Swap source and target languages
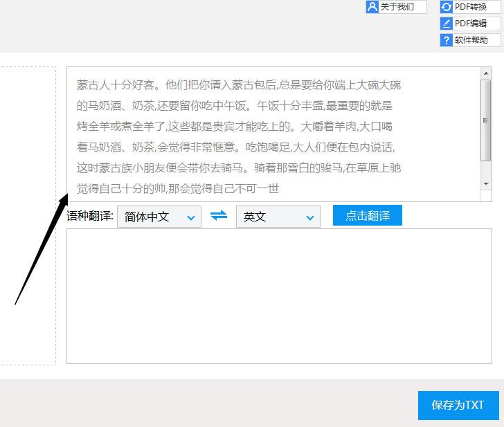The image size is (504, 427). click(x=219, y=216)
